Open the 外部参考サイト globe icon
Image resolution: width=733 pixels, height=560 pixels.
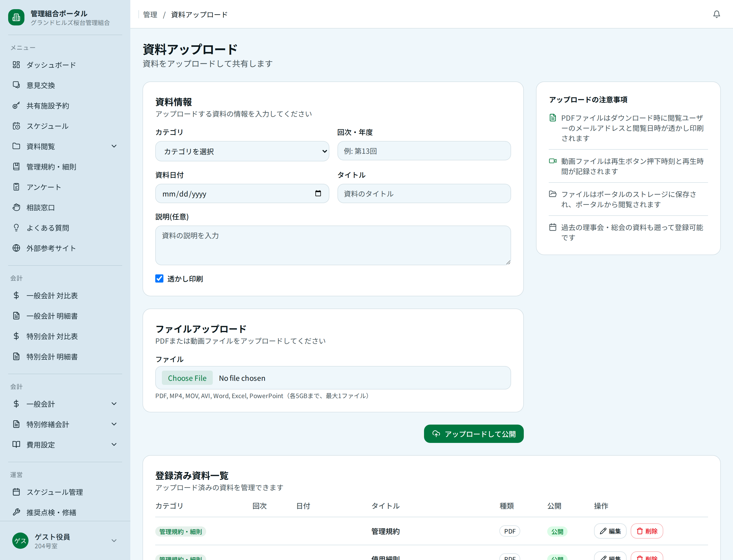(x=16, y=248)
